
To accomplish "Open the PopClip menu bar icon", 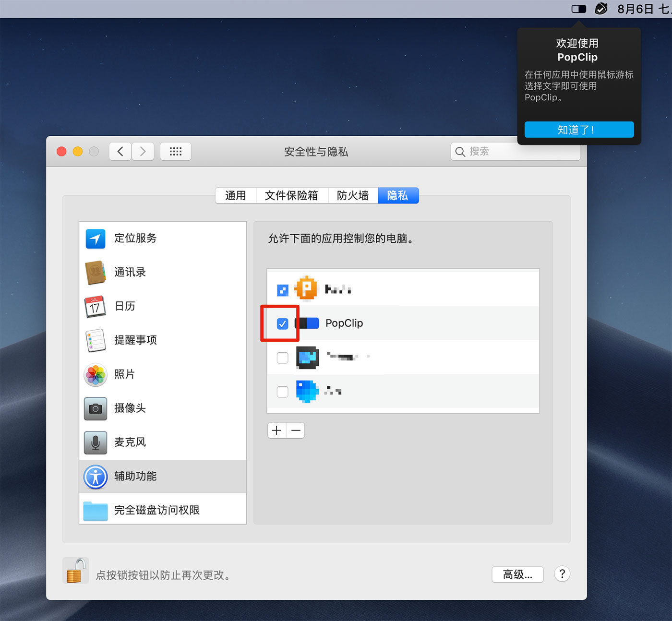I will click(578, 9).
